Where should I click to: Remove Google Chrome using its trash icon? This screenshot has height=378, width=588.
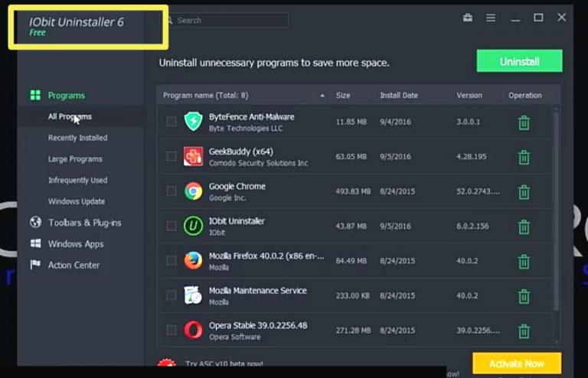click(524, 192)
